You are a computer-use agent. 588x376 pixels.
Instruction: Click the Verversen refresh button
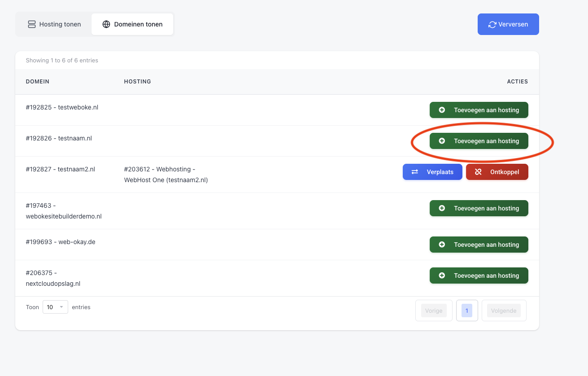click(x=508, y=24)
